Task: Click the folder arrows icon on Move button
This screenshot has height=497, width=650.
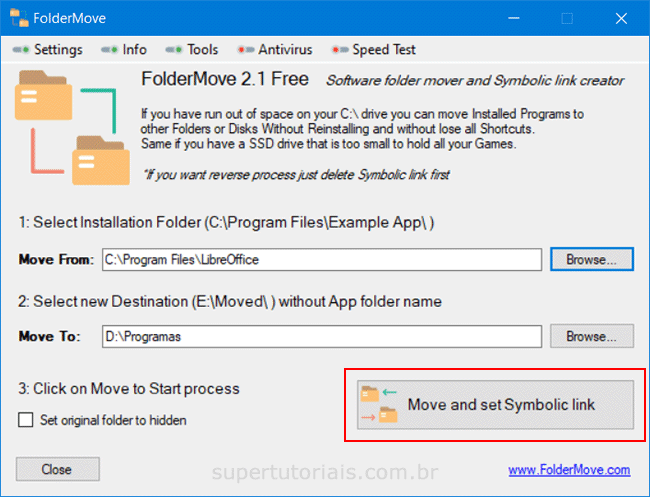Action: [378, 405]
